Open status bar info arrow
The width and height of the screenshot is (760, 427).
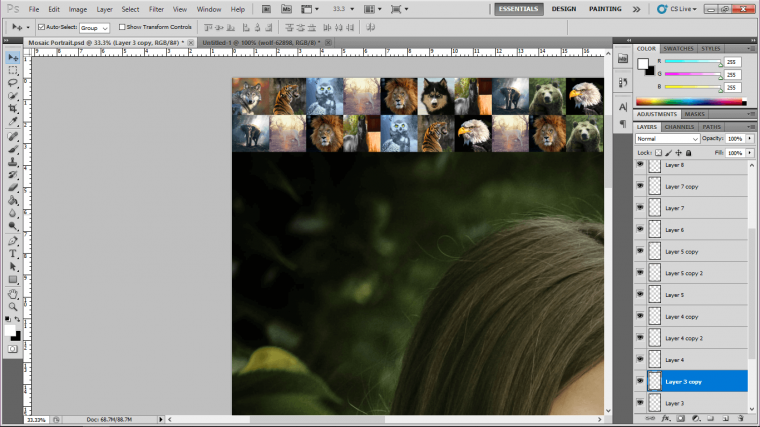[160, 419]
